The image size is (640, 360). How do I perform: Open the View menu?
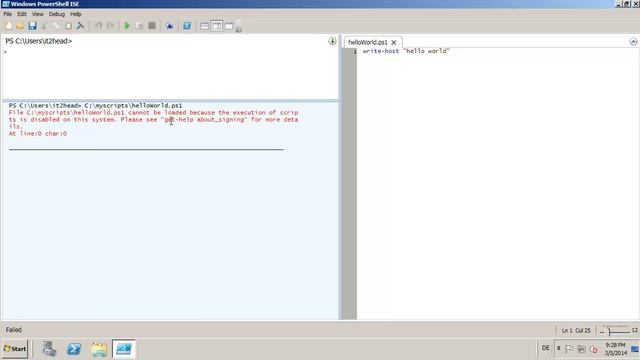coord(38,14)
